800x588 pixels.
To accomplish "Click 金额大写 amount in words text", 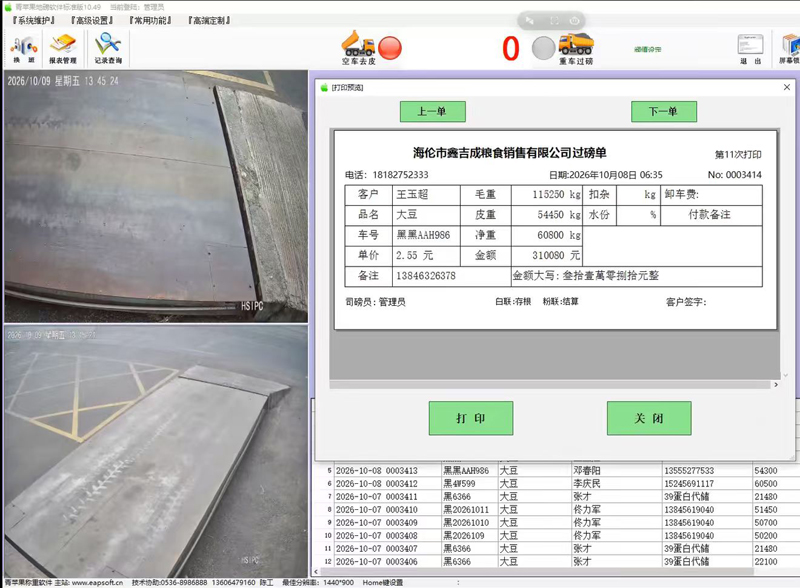I will [586, 276].
